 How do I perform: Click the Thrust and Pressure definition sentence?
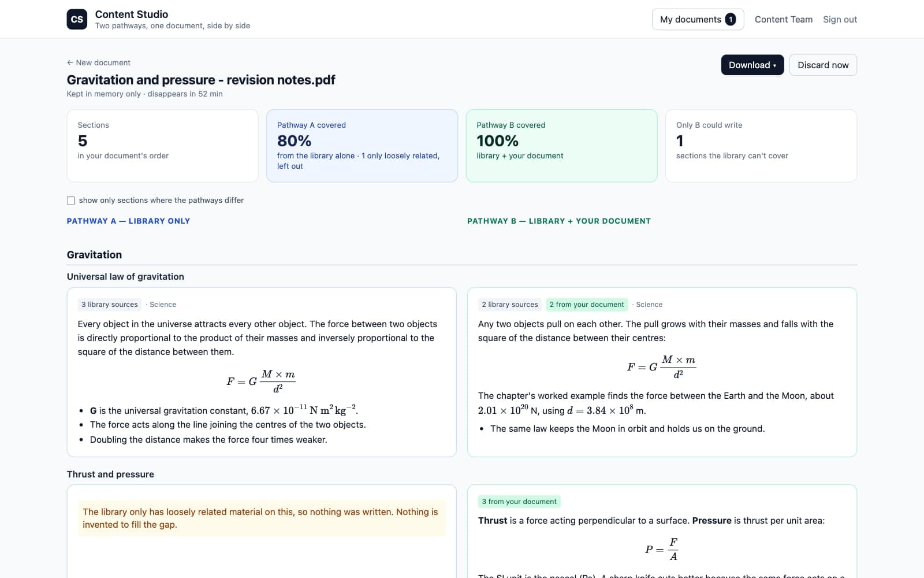pyautogui.click(x=651, y=521)
